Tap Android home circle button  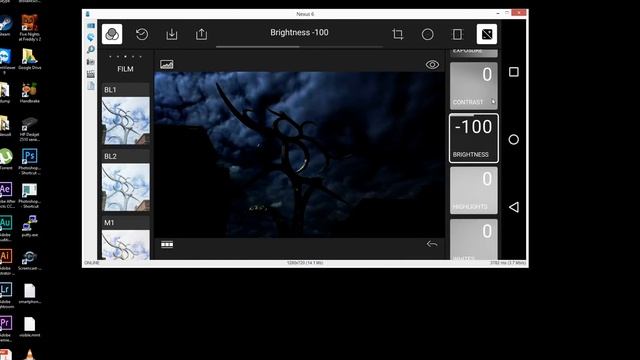(x=513, y=140)
